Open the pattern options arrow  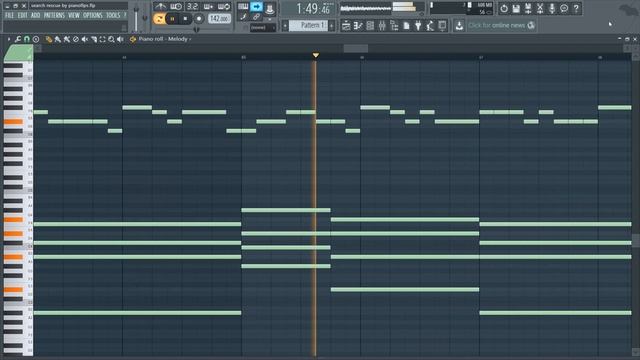coord(285,26)
